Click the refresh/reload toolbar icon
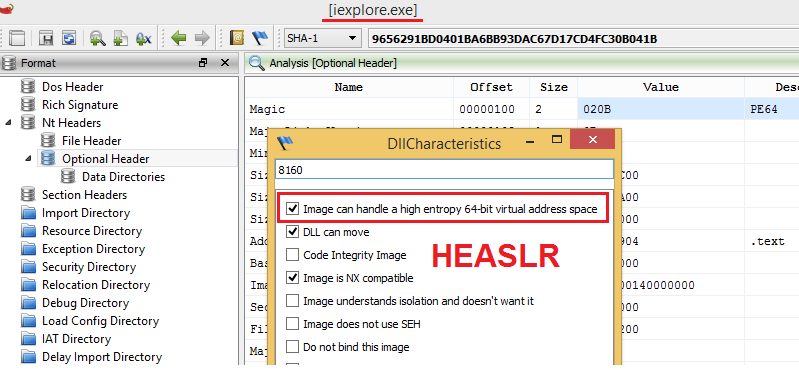799x370 pixels. click(69, 38)
